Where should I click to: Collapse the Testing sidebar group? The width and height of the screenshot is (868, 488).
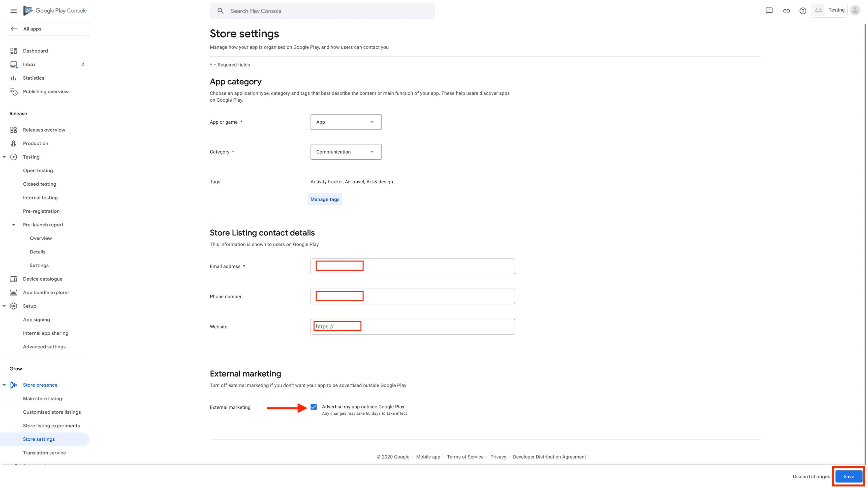pyautogui.click(x=4, y=157)
